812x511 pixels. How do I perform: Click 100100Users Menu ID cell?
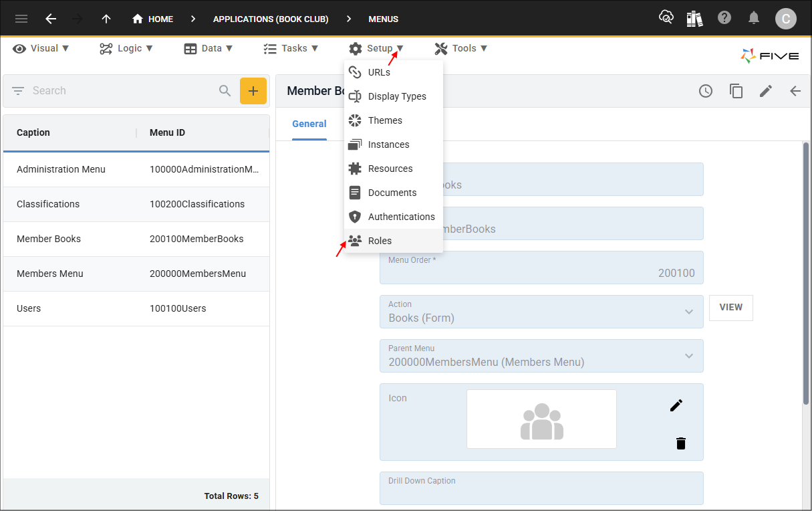coord(178,308)
